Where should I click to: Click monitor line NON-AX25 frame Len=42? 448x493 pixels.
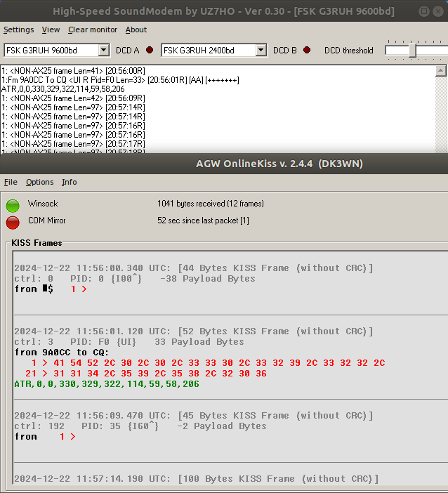pos(73,98)
